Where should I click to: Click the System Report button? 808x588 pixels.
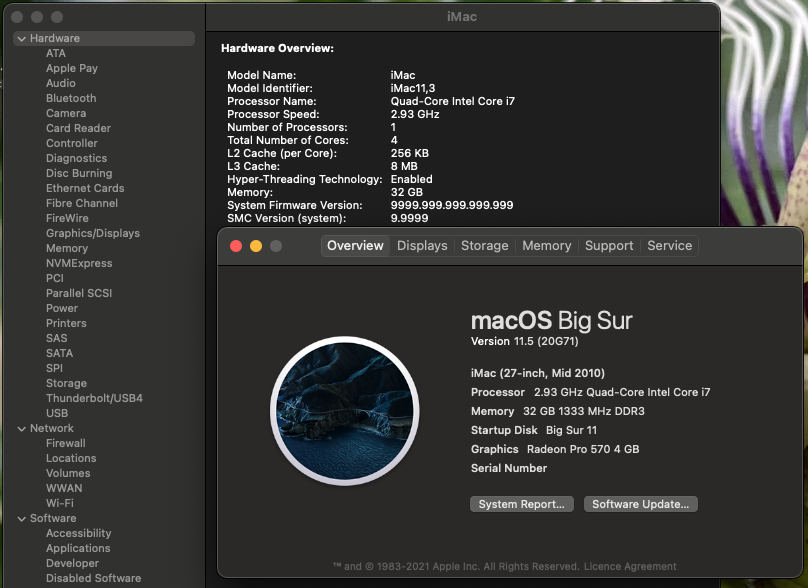click(x=521, y=504)
